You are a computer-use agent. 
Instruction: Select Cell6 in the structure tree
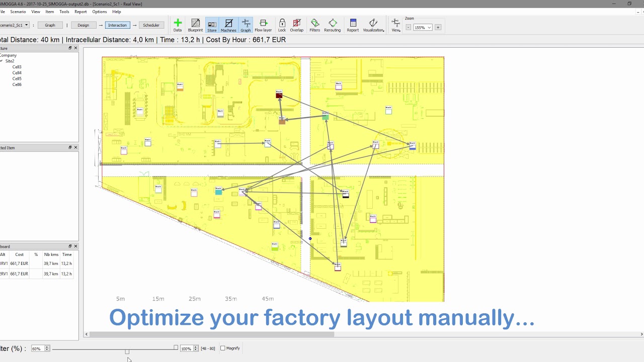click(17, 84)
